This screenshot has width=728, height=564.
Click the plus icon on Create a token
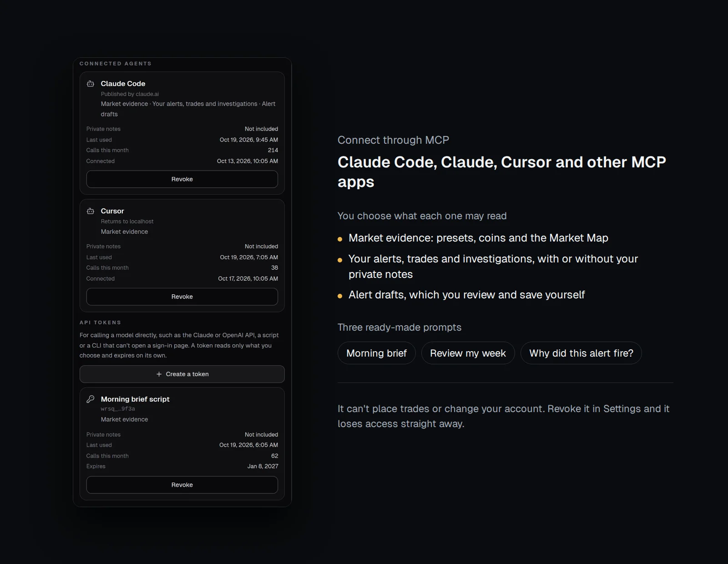click(159, 374)
